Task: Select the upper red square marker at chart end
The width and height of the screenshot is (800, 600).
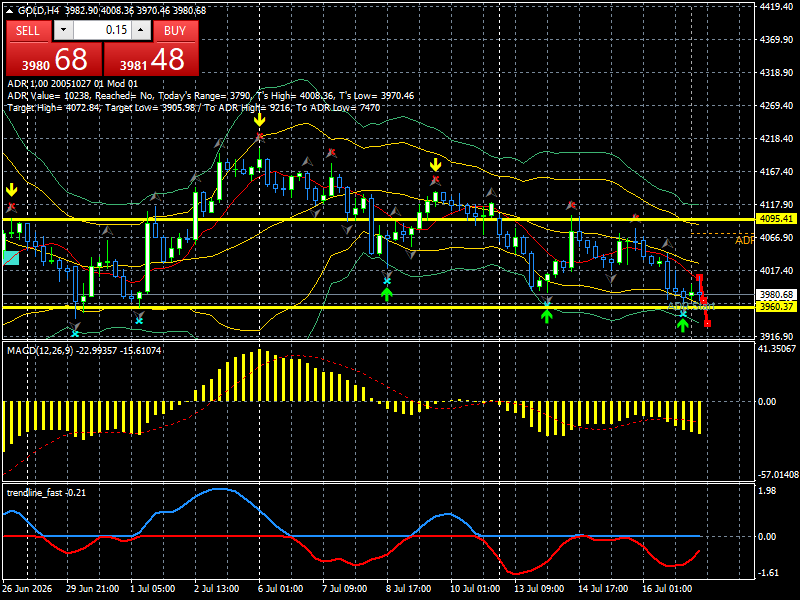Action: [699, 278]
